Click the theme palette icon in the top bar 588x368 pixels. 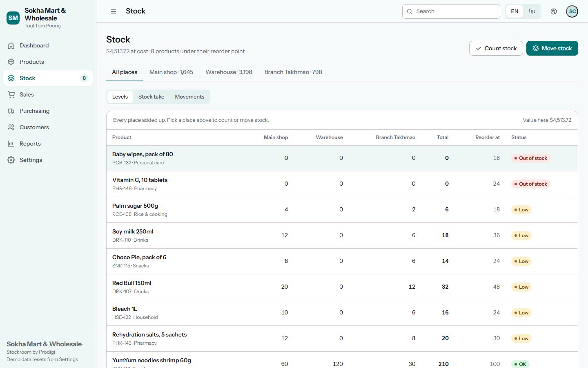point(554,11)
